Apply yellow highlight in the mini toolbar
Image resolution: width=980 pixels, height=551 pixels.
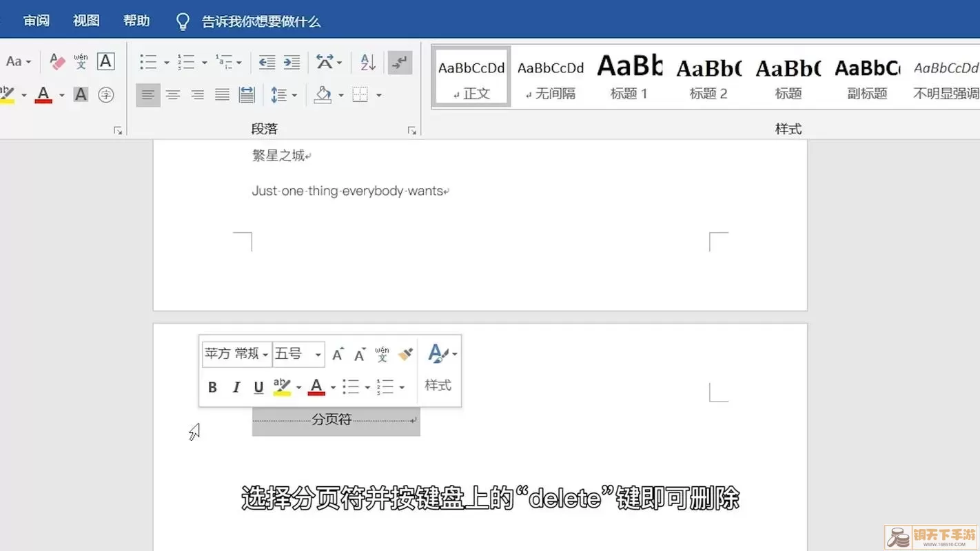click(282, 387)
